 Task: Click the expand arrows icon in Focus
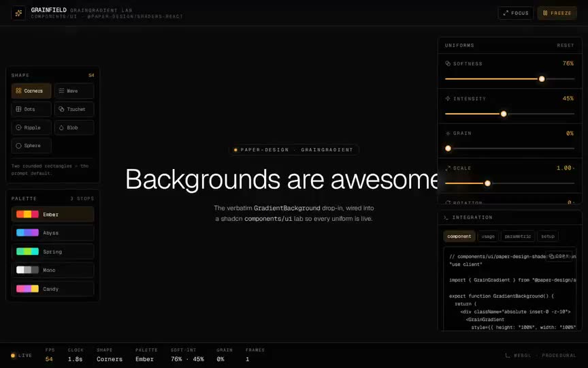pos(506,13)
